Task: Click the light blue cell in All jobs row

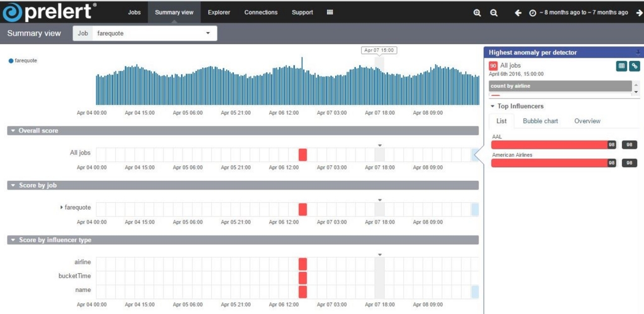Action: 475,155
